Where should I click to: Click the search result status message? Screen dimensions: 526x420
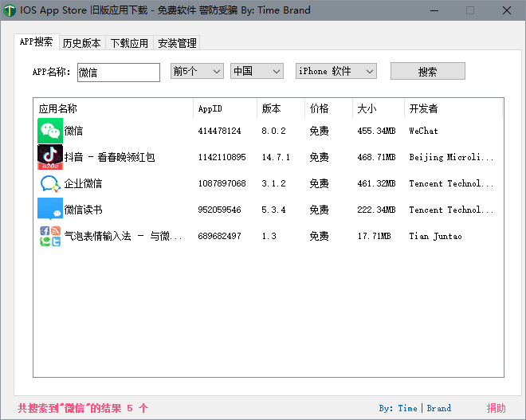83,408
